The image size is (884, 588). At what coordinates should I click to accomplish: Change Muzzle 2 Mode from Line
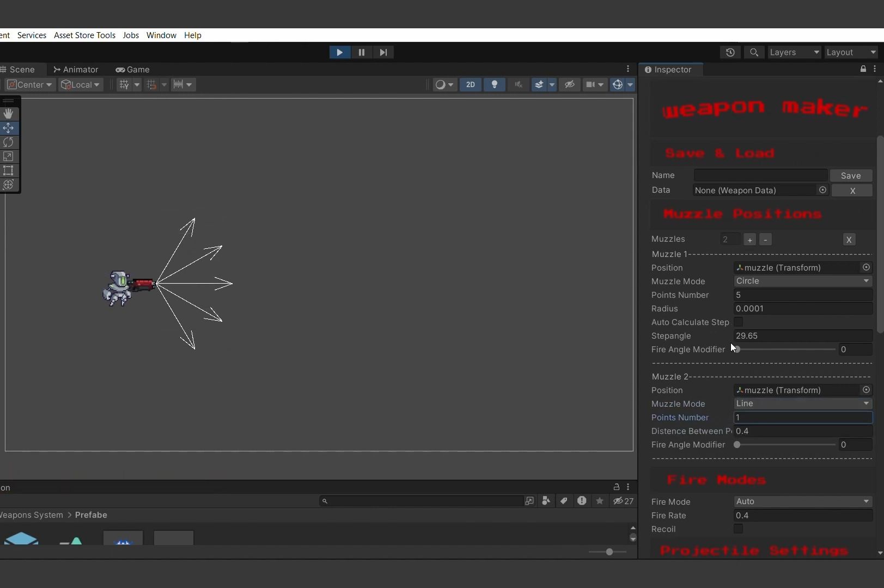pyautogui.click(x=802, y=403)
